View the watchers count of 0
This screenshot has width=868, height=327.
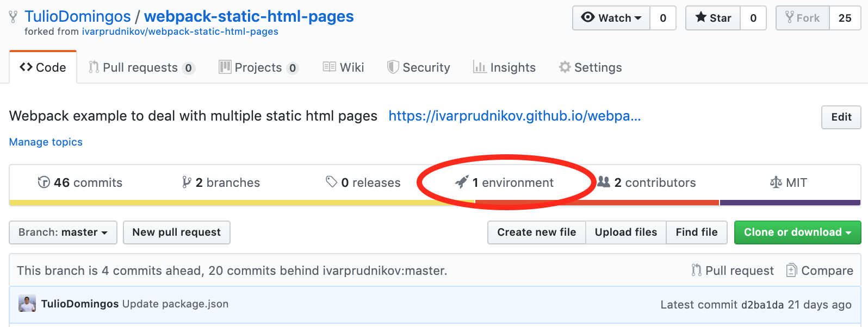pos(663,18)
